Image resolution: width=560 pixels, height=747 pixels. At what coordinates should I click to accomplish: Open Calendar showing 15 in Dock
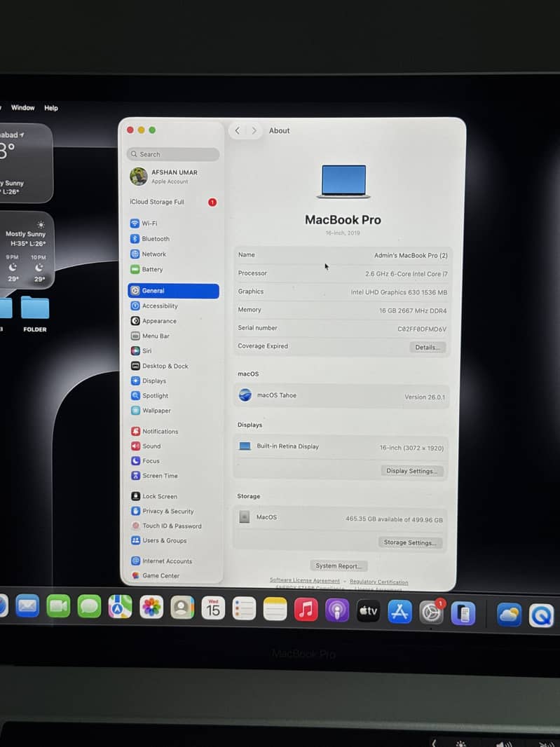213,608
